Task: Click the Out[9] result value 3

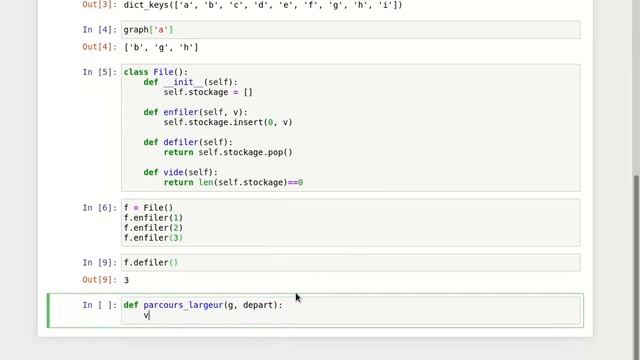Action: point(127,280)
